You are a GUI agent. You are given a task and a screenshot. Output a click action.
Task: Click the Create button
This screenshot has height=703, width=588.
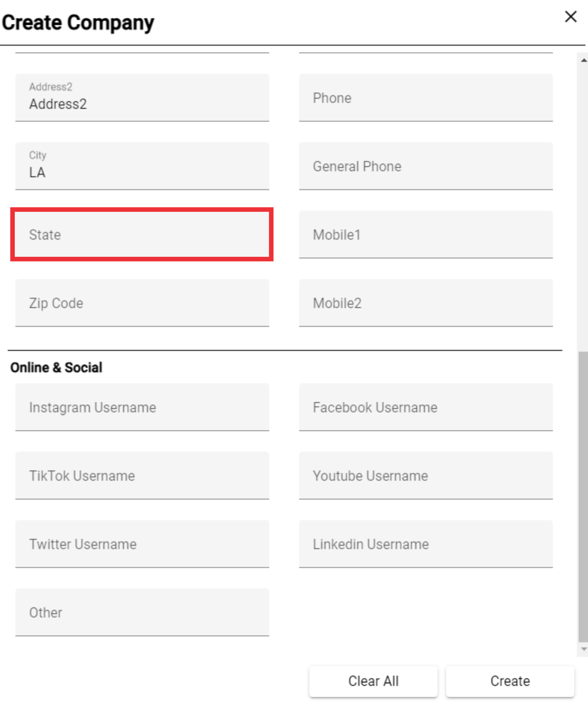point(510,681)
